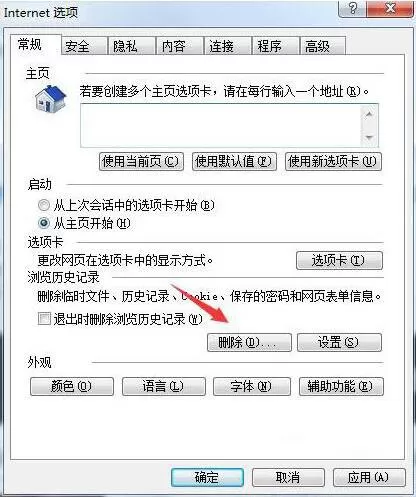This screenshot has width=416, height=497.
Task: Click the up arrow of homepage scrollbar
Action: (x=369, y=115)
